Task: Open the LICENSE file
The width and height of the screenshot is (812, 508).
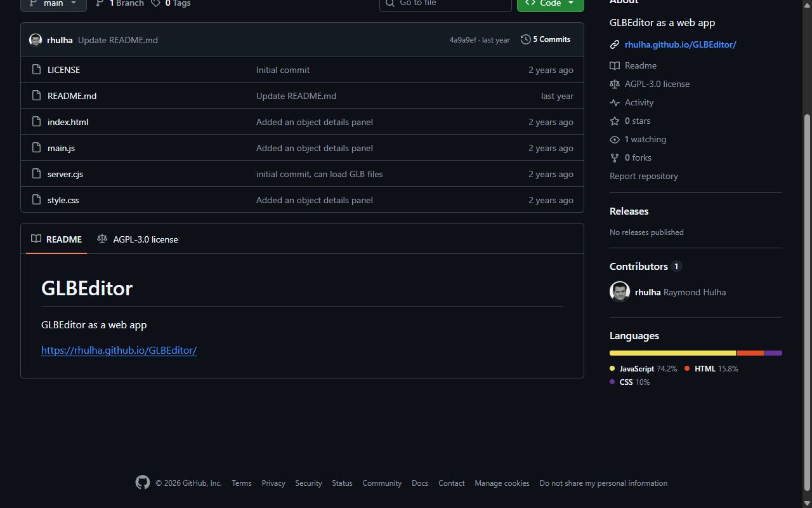Action: pos(63,70)
